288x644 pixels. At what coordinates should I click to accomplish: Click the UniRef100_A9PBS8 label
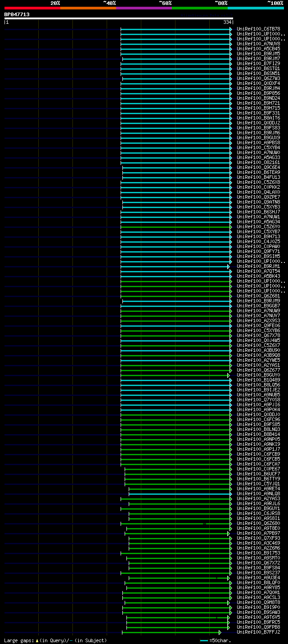[259, 143]
